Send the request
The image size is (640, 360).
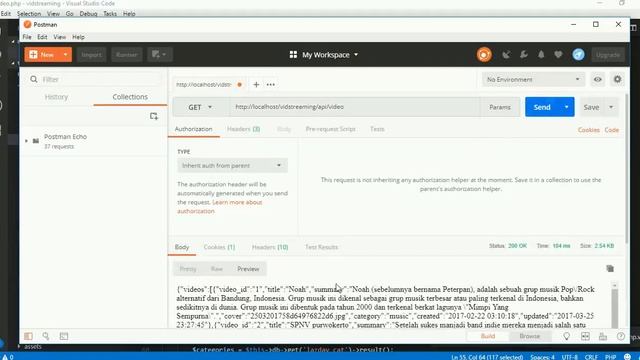tap(542, 107)
